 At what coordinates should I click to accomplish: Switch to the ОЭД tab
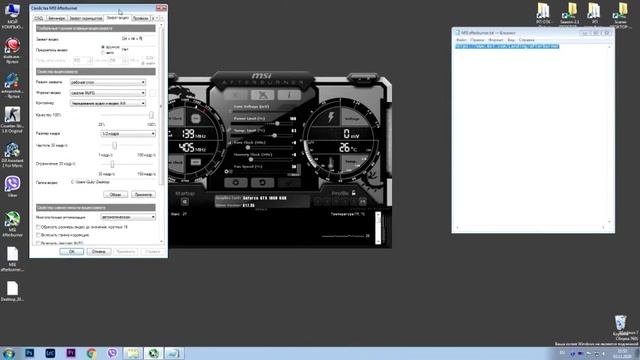(x=39, y=18)
